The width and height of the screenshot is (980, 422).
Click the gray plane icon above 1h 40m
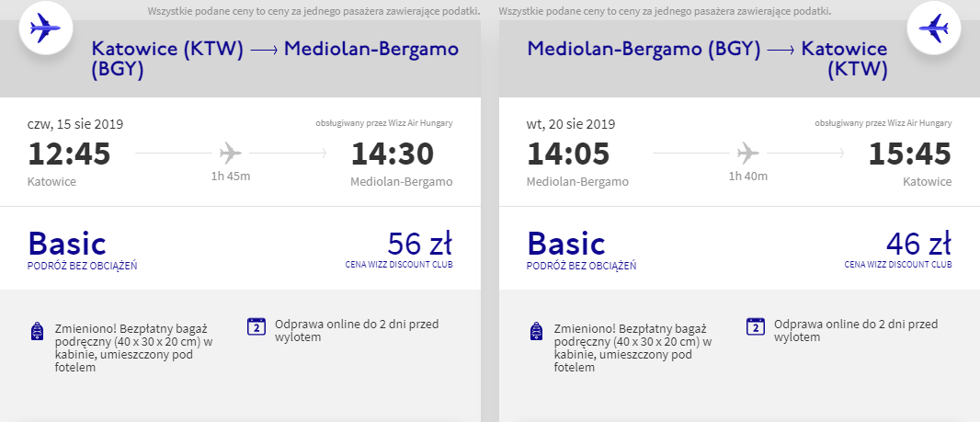tap(748, 153)
